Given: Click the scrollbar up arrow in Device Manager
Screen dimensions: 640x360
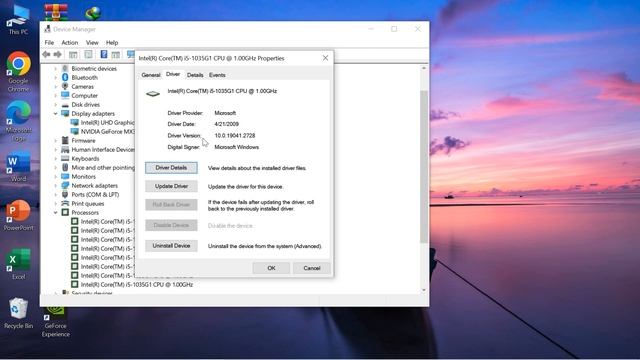Looking at the screenshot, I should [x=424, y=68].
